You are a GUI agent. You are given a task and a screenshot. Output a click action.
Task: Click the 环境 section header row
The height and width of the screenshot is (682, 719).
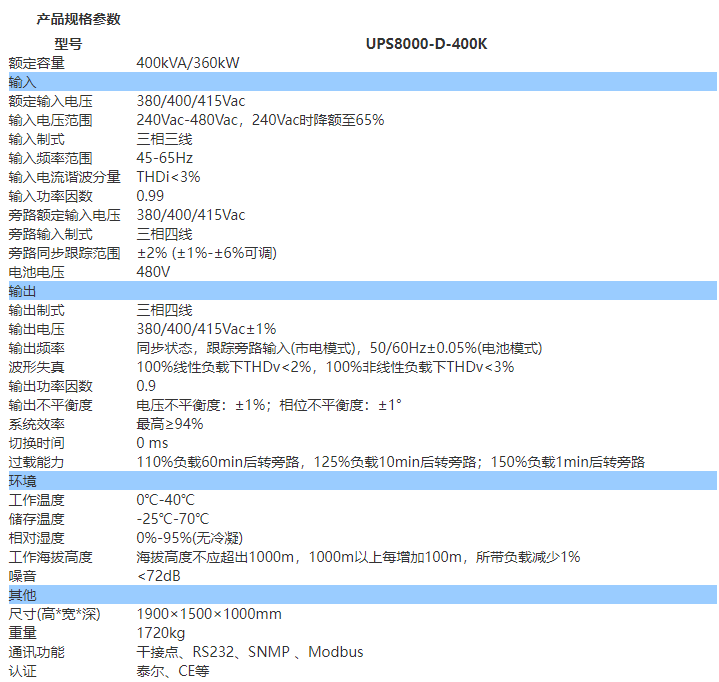pos(358,481)
